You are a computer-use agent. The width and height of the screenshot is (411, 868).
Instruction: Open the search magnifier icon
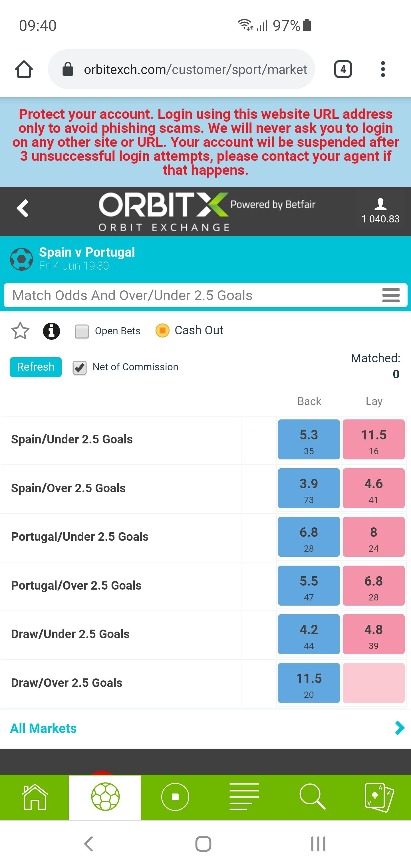click(x=312, y=797)
